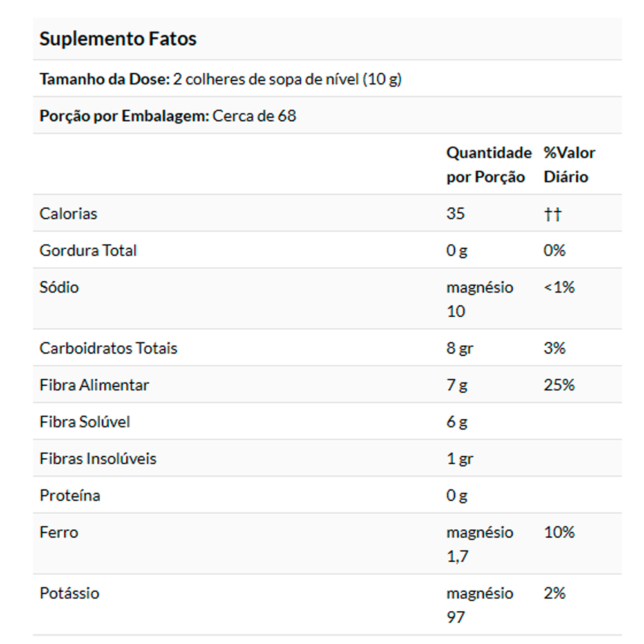
Task: Click the "Suplemento Fatos" heading
Action: [118, 39]
